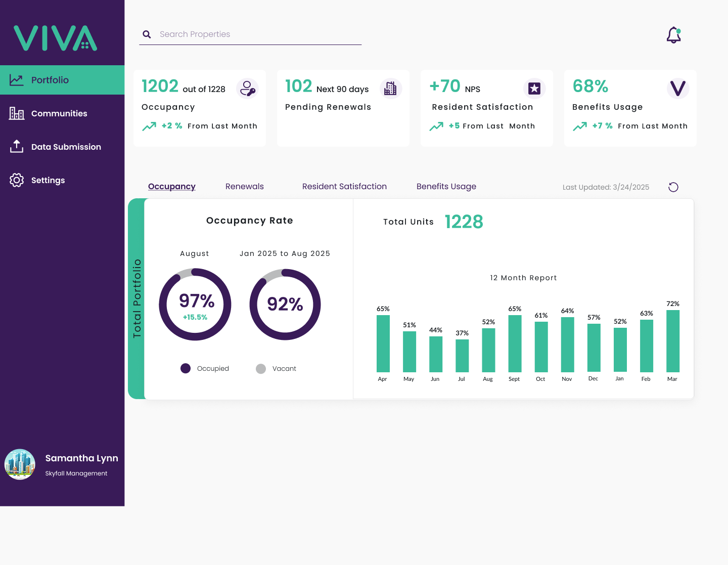
Task: Focus the Search Properties field
Action: [250, 34]
